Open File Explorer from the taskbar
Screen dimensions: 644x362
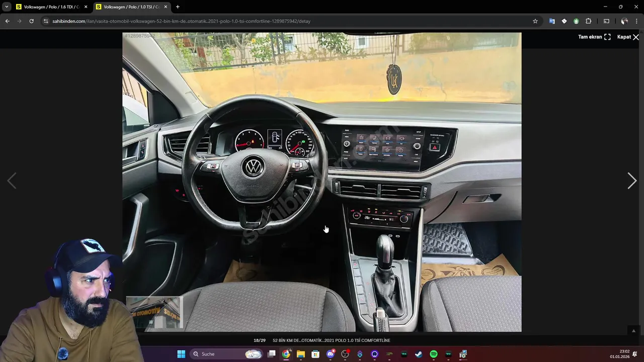pyautogui.click(x=301, y=354)
